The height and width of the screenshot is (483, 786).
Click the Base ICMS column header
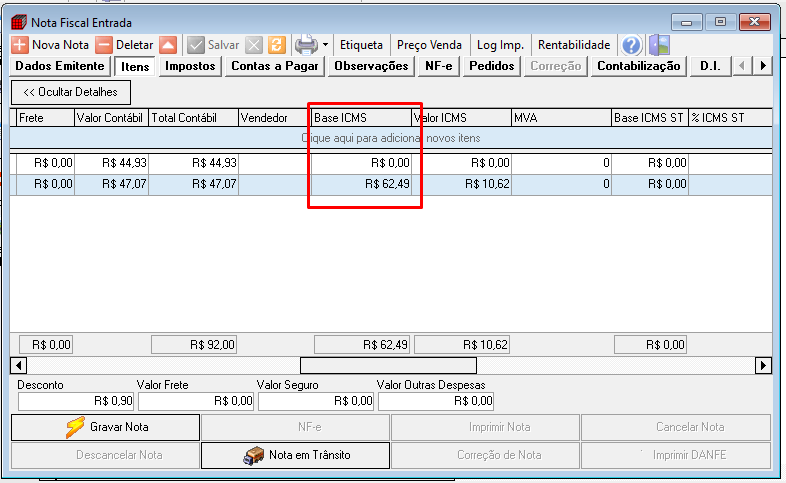pyautogui.click(x=361, y=118)
